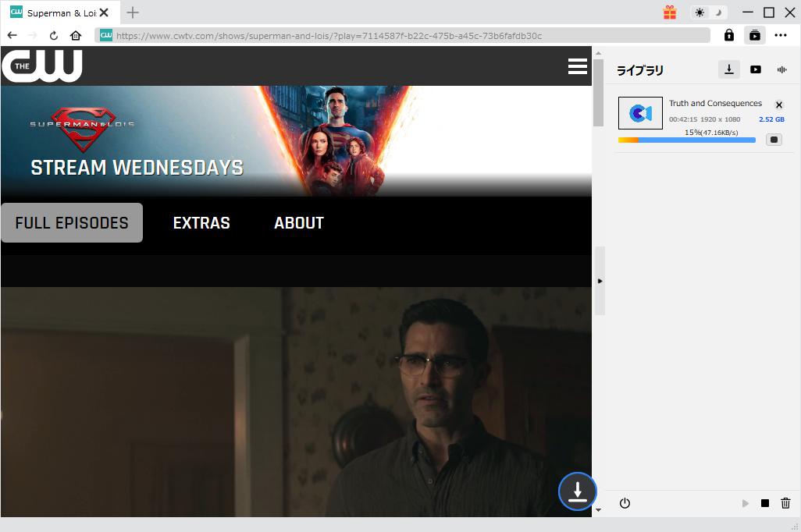Switch to dark theme with moon icon
The image size is (801, 532).
point(718,12)
